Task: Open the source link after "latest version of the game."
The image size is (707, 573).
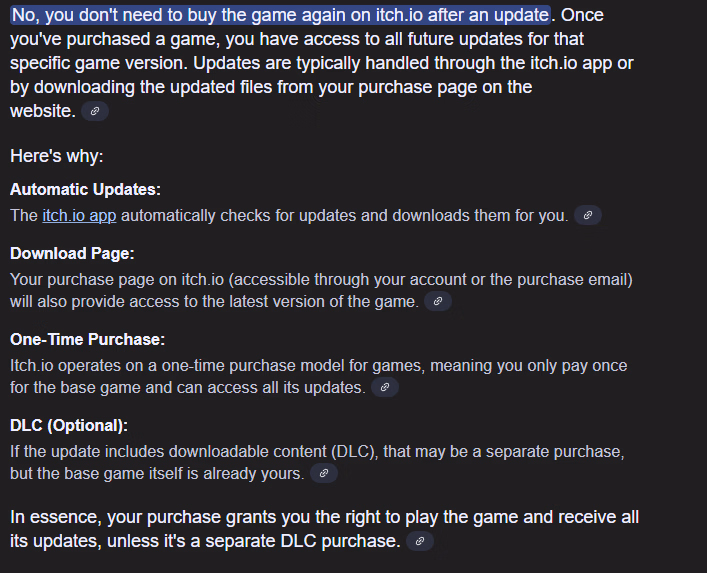Action: click(438, 301)
